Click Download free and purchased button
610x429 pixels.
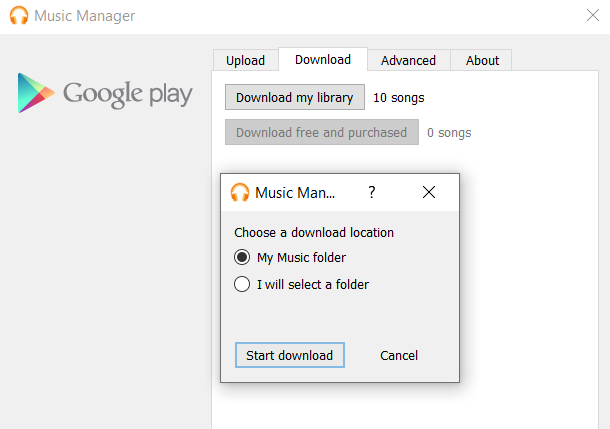(x=321, y=132)
